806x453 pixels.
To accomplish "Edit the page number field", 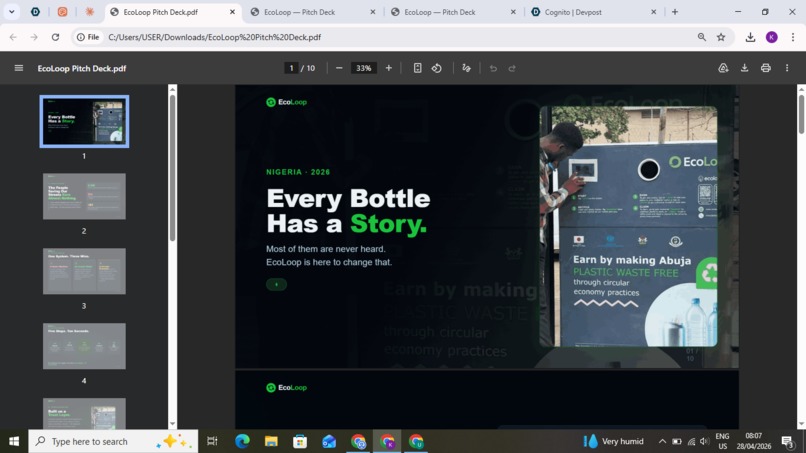I will click(291, 68).
